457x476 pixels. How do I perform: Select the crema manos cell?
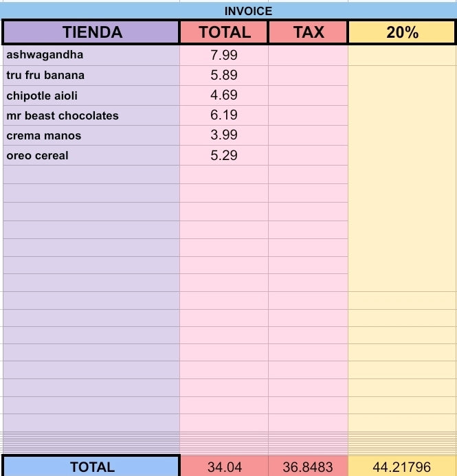click(91, 135)
